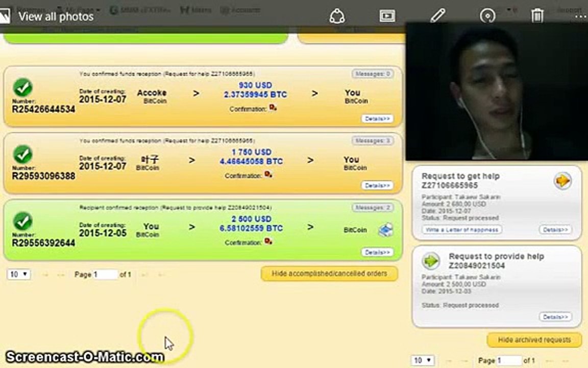
Task: Click request number Z27106665965
Action: click(450, 186)
